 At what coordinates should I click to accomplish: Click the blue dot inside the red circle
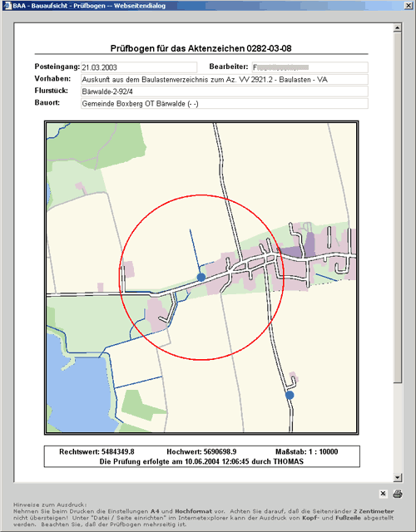(201, 277)
